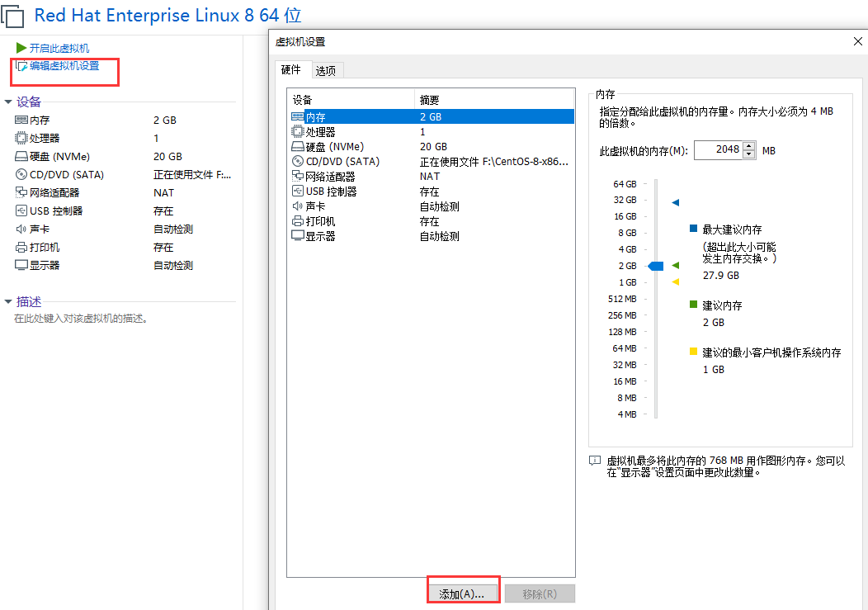Image resolution: width=868 pixels, height=610 pixels.
Task: Switch to the 硬件 tab
Action: pyautogui.click(x=291, y=70)
